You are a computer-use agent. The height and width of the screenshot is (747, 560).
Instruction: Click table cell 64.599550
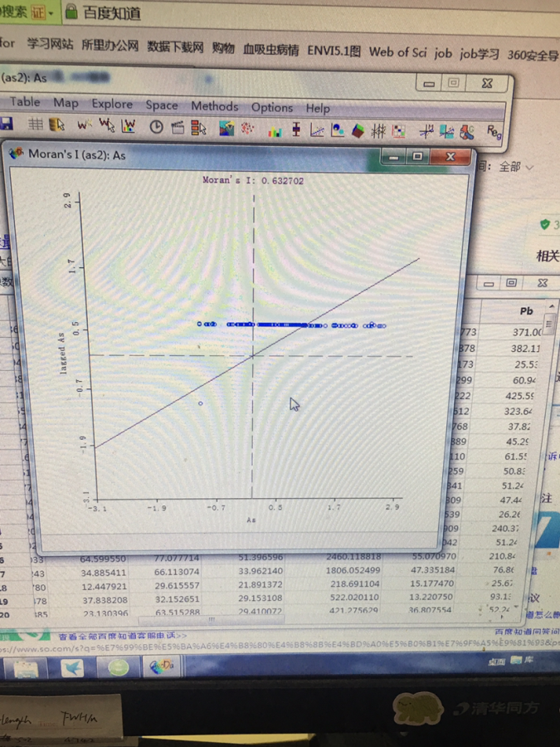[102, 559]
